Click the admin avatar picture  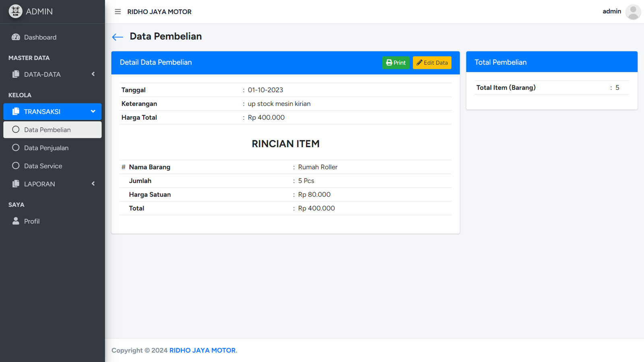tap(633, 12)
